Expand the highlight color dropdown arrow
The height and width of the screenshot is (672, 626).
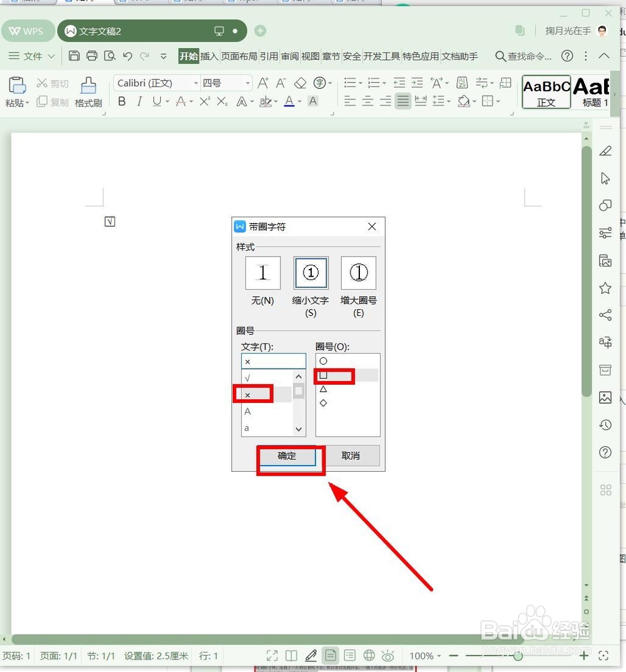[275, 101]
